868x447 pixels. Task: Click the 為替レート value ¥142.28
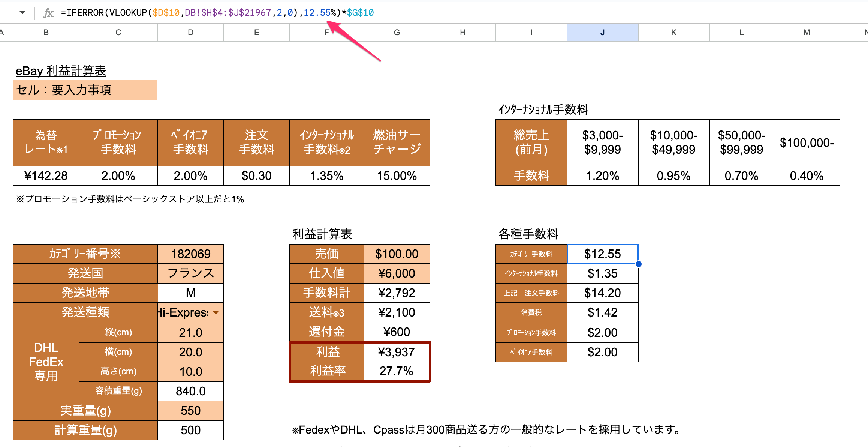46,176
